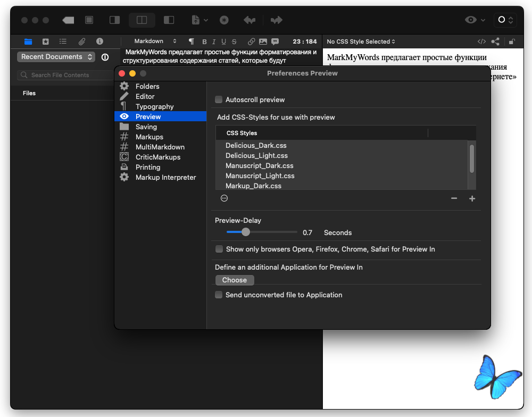The height and width of the screenshot is (417, 532).
Task: Click the insert image icon
Action: [263, 41]
